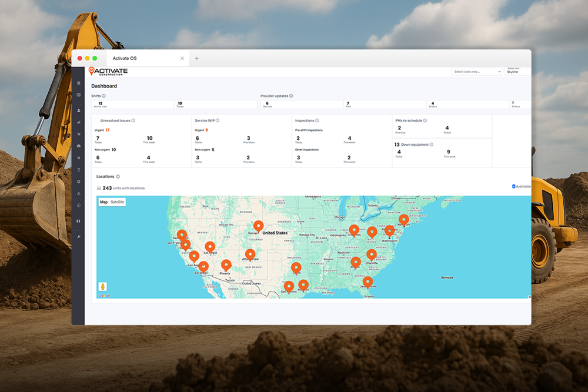Click the info icon next to Provider updates

pyautogui.click(x=291, y=96)
